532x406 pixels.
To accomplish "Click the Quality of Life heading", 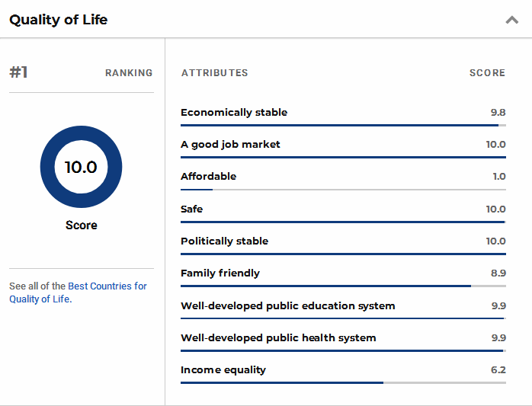I will pyautogui.click(x=59, y=20).
